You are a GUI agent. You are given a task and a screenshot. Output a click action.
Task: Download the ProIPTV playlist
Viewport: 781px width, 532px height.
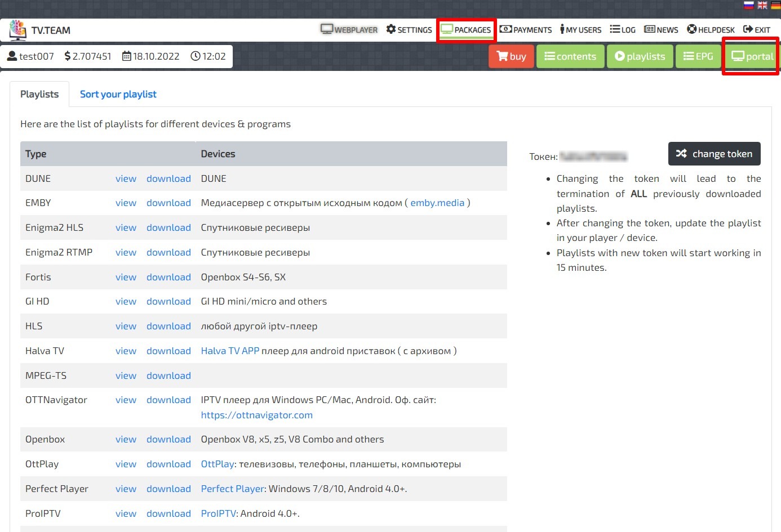pos(168,513)
